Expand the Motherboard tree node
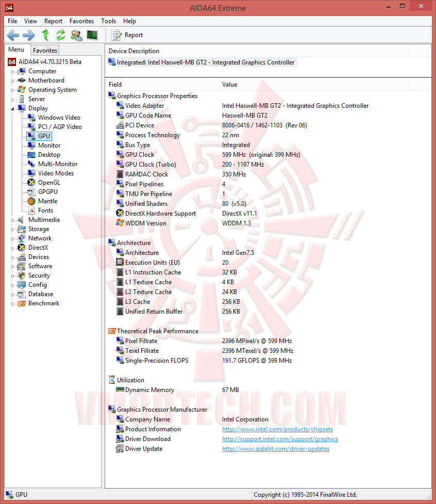 coord(12,81)
